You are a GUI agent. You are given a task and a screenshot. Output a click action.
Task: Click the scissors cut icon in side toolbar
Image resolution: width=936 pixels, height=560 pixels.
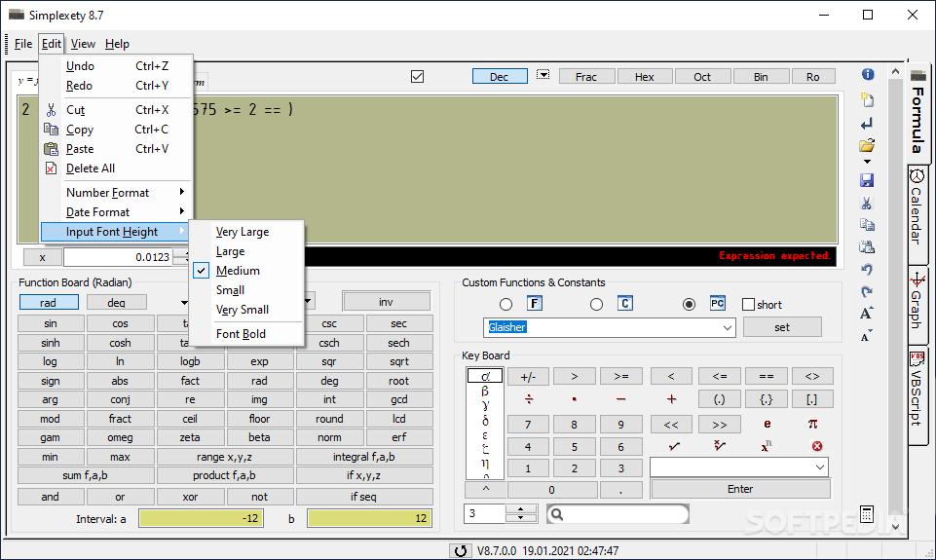(x=866, y=203)
